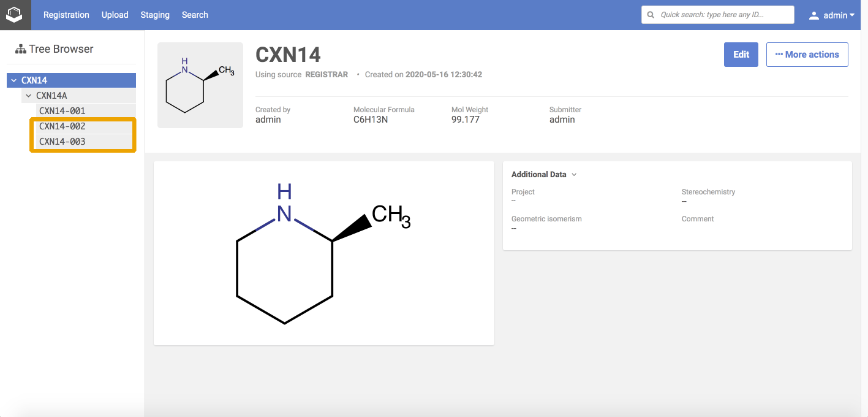Open the Staging page
The height and width of the screenshot is (417, 868).
tap(155, 15)
